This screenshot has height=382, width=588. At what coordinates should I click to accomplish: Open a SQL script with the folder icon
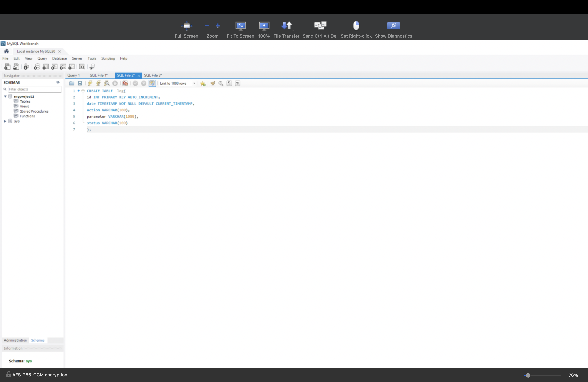click(72, 83)
